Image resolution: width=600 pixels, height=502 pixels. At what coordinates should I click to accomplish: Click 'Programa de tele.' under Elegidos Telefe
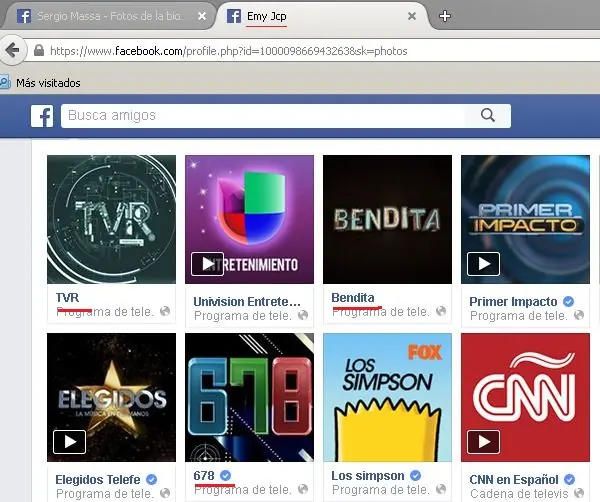click(105, 494)
